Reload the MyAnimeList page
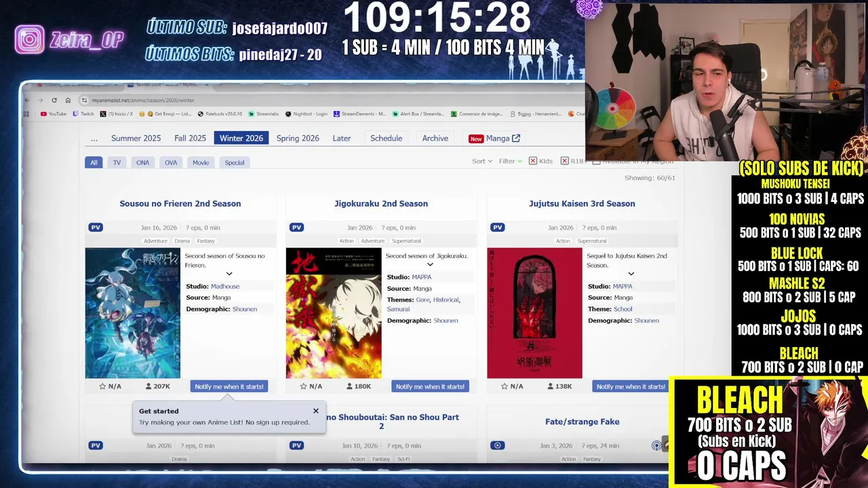The width and height of the screenshot is (868, 488). coord(54,100)
